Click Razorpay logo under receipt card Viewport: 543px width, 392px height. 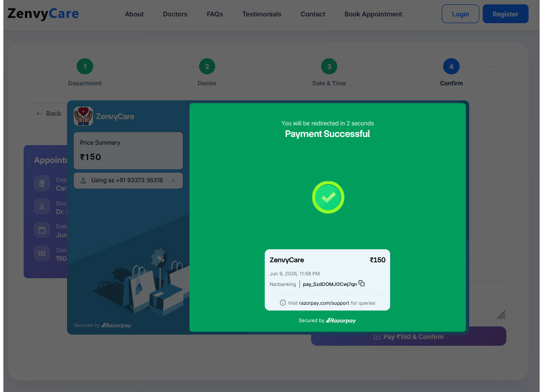[341, 320]
